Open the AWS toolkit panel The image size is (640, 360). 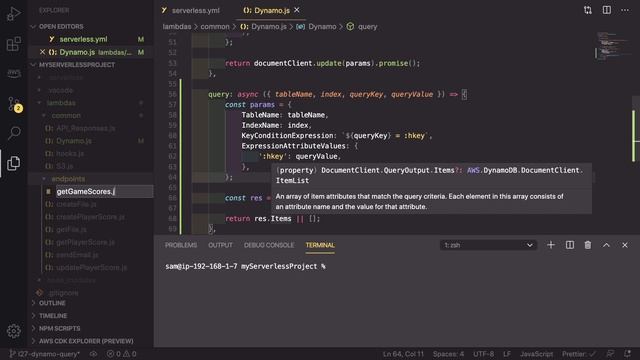coord(13,73)
